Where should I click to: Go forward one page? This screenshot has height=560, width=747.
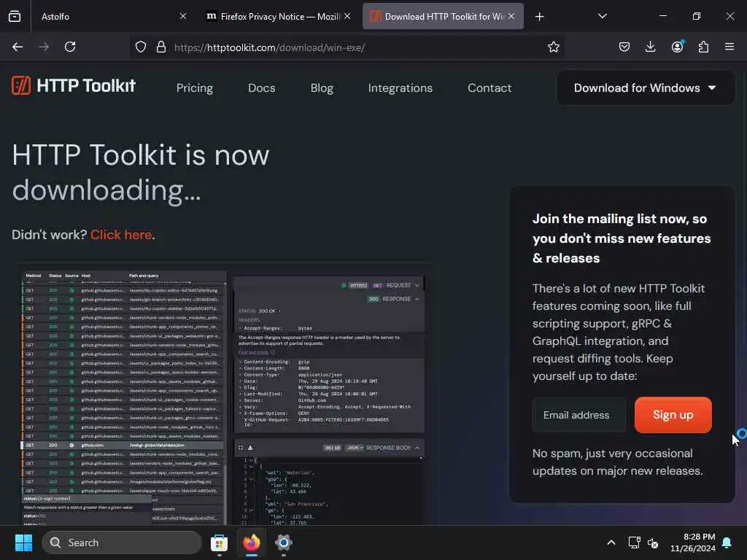44,47
